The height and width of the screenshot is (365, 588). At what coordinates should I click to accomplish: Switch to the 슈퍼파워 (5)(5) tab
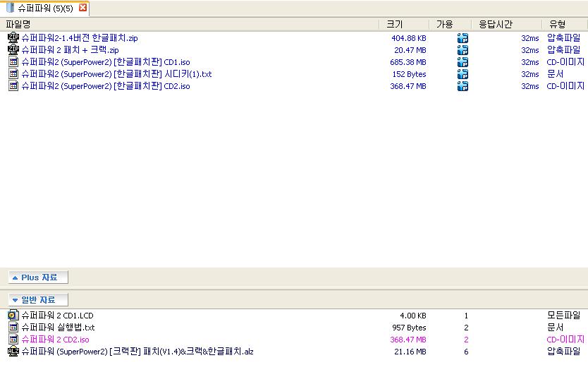(45, 8)
